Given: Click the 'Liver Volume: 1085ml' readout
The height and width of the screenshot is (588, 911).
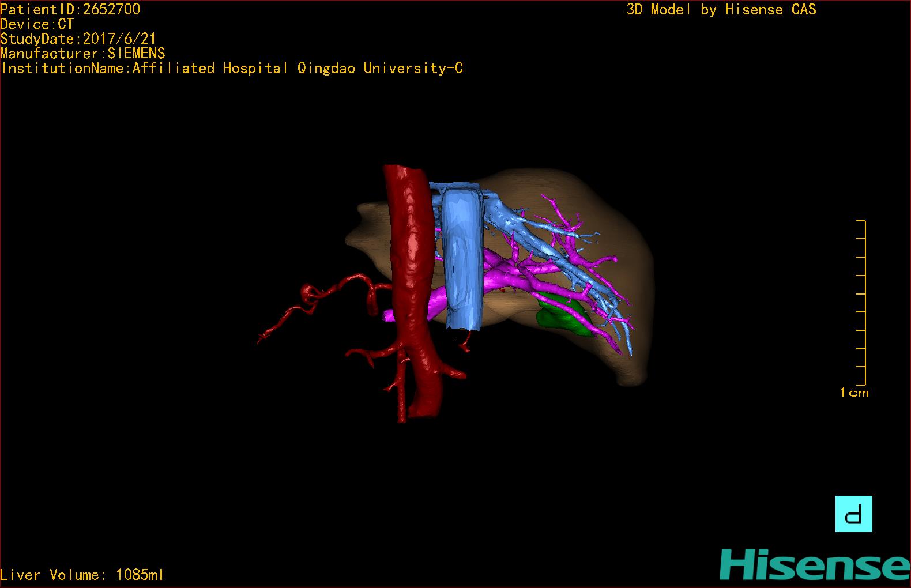Looking at the screenshot, I should [82, 575].
